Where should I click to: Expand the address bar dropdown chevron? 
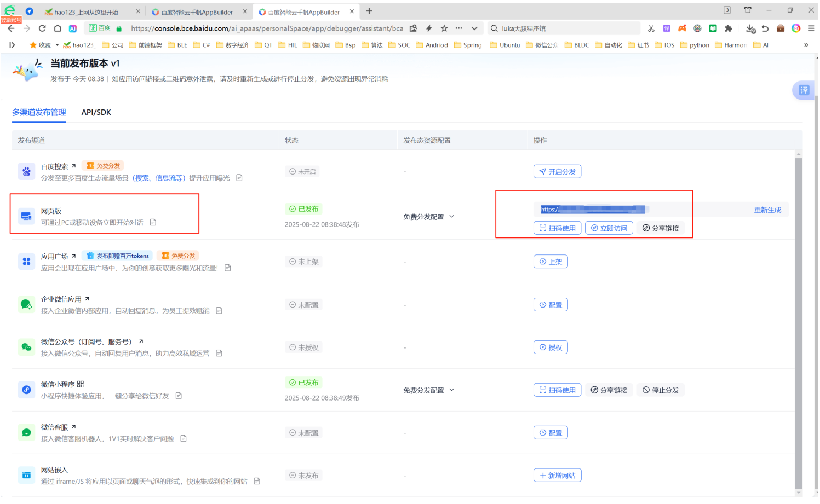[x=474, y=28]
